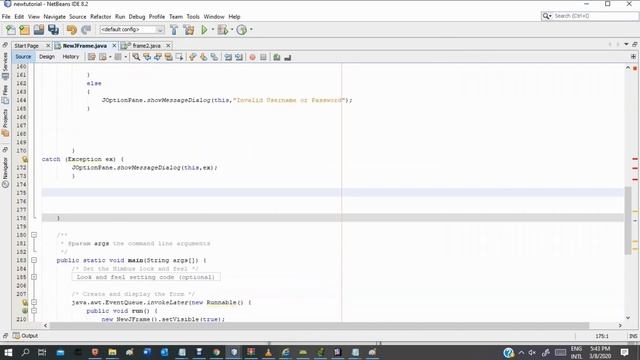Click the Comment icon in editor toolbar
The width and height of the screenshot is (640, 360).
pos(277,57)
